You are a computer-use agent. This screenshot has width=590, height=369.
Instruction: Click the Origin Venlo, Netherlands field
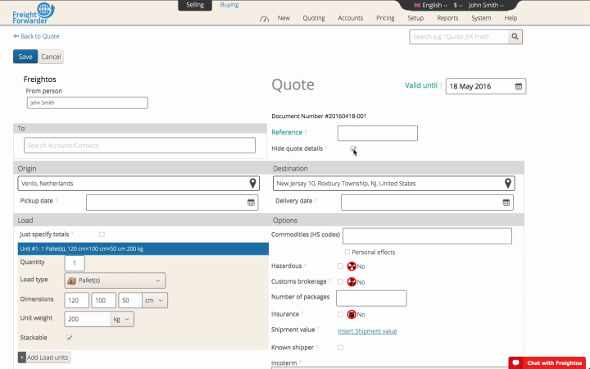point(138,183)
